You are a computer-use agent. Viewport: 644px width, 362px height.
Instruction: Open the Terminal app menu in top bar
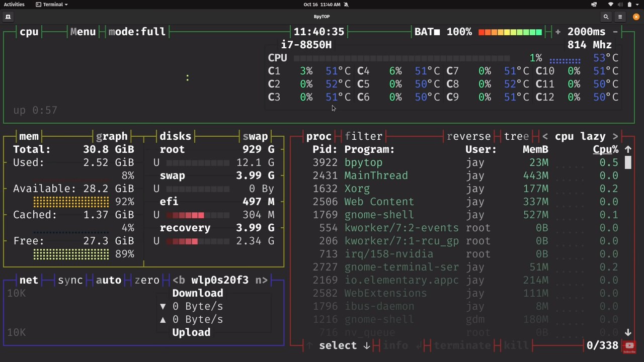(x=52, y=5)
